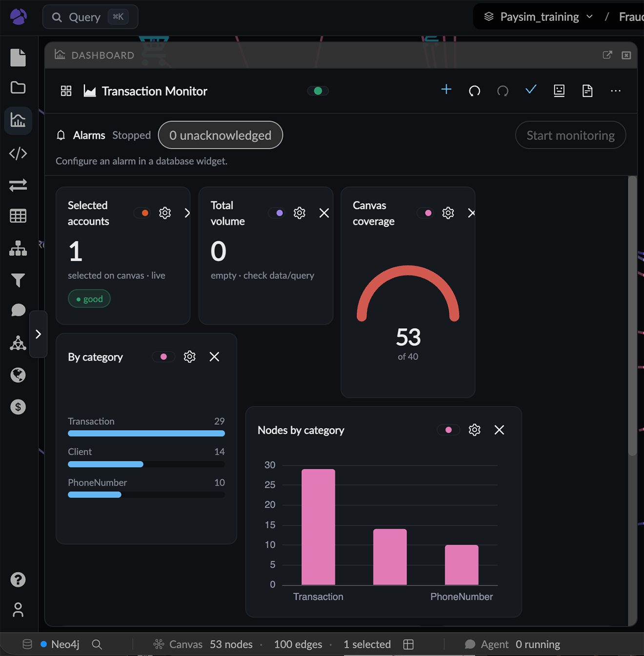Viewport: 644px width, 656px height.
Task: Open the dollar sign sidebar icon
Action: click(18, 407)
